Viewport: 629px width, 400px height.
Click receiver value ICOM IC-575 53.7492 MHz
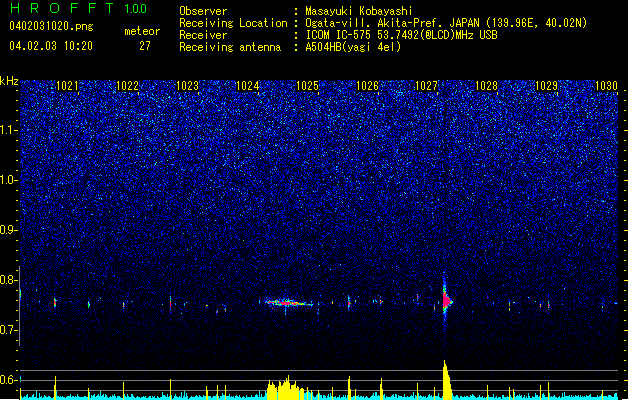click(401, 35)
